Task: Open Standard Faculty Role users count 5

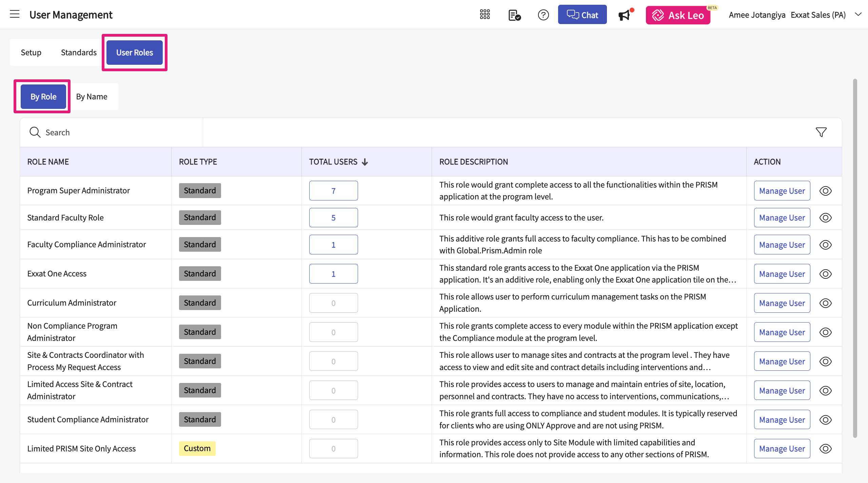Action: [333, 218]
